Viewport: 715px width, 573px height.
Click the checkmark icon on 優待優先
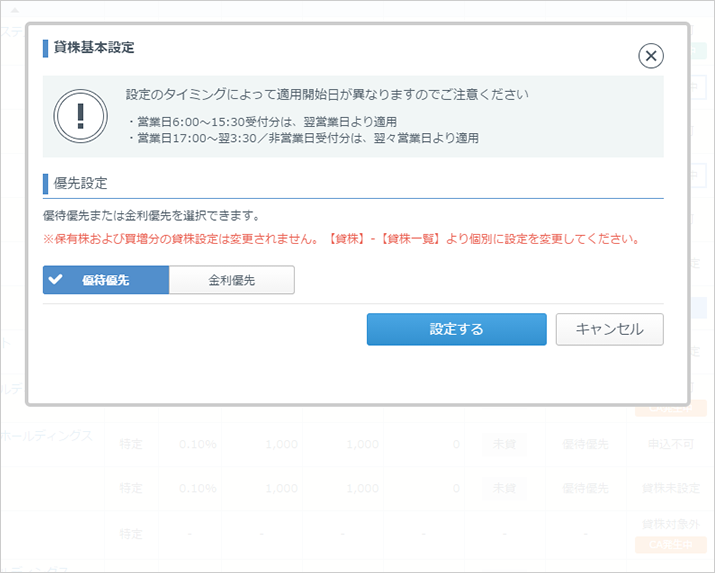(55, 280)
